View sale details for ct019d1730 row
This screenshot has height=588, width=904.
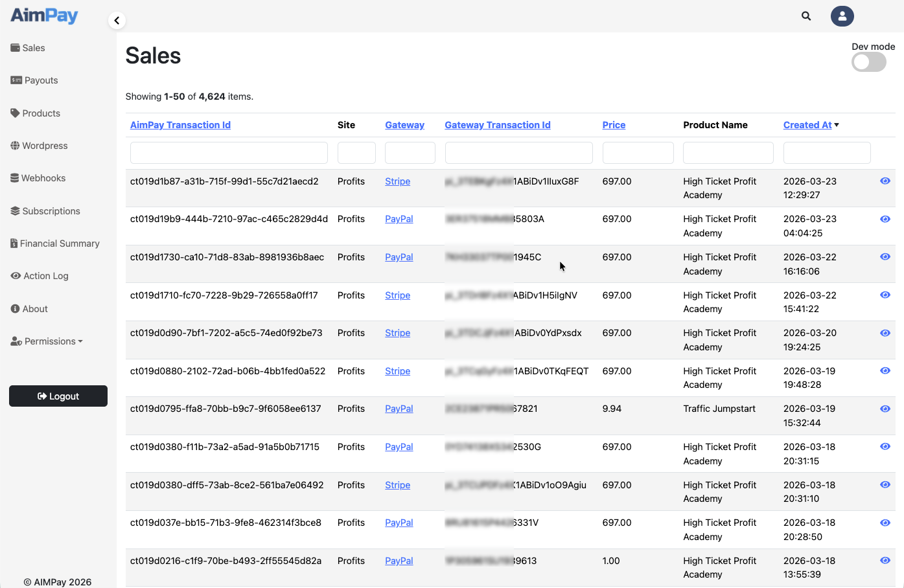[885, 257]
